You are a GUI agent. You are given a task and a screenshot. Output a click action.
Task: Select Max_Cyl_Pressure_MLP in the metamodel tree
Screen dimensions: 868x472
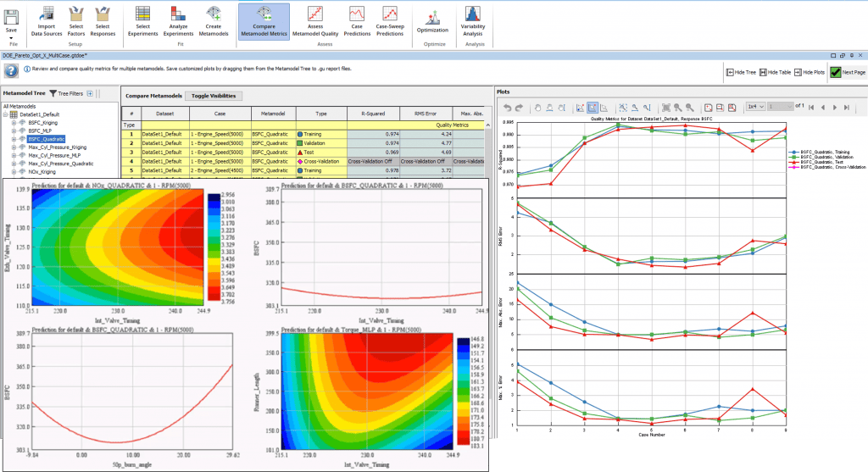tap(54, 155)
